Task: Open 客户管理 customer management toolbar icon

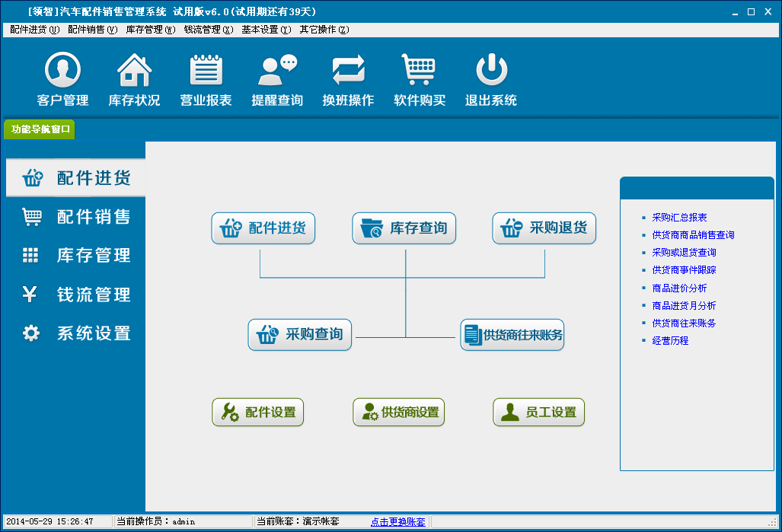Action: point(62,71)
